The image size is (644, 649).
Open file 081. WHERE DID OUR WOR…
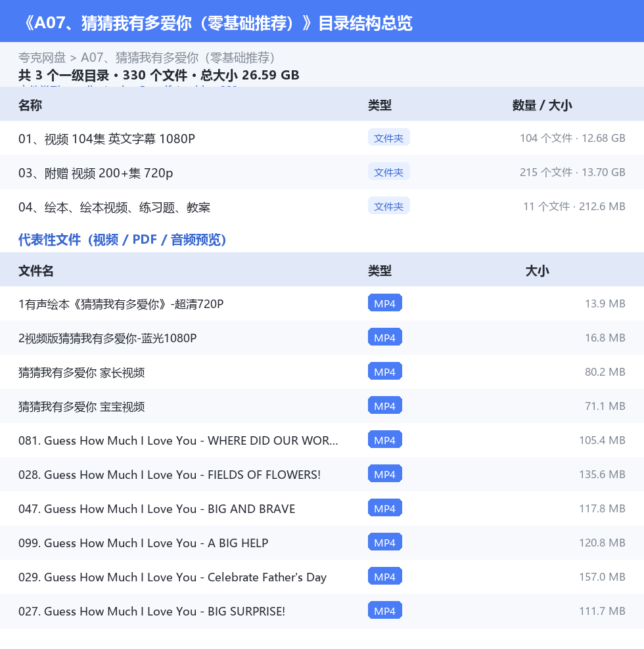(x=178, y=441)
